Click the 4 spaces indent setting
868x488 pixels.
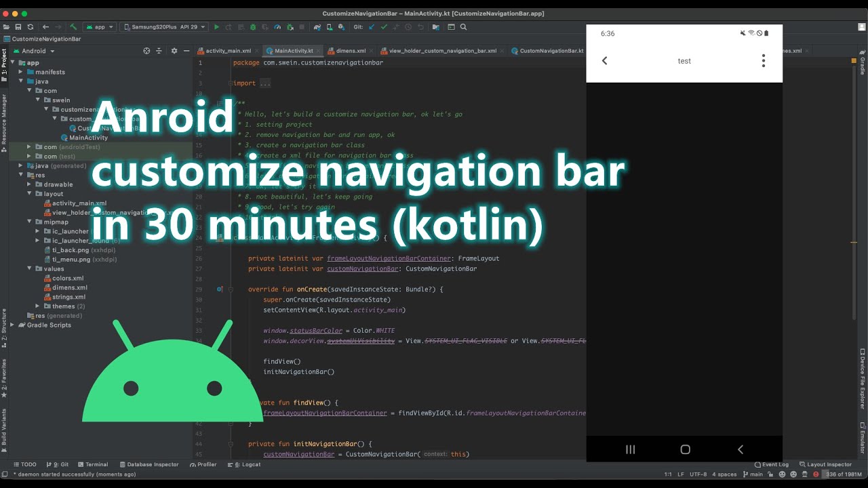pyautogui.click(x=724, y=474)
